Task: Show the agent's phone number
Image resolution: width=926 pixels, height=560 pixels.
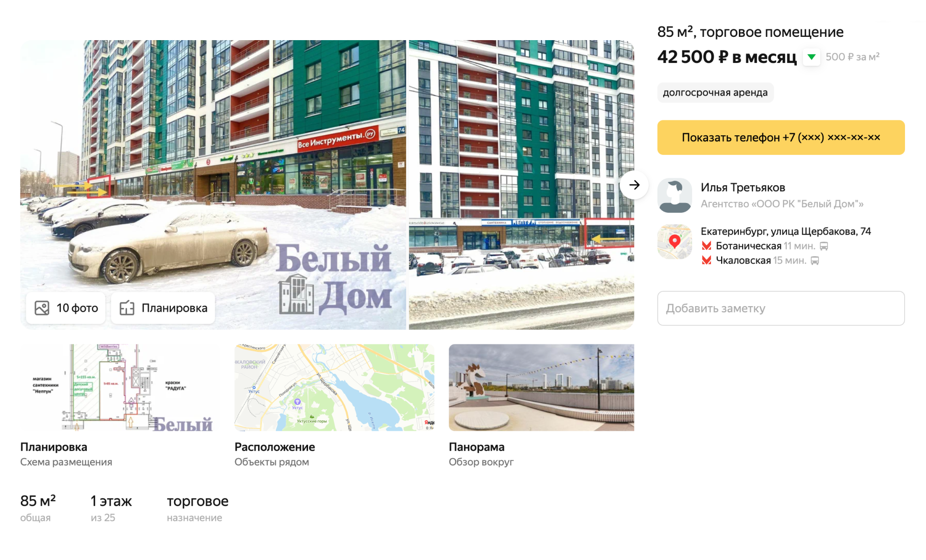Action: click(781, 137)
